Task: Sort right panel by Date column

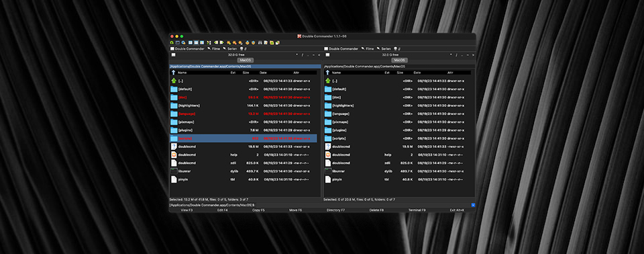Action: pos(417,73)
